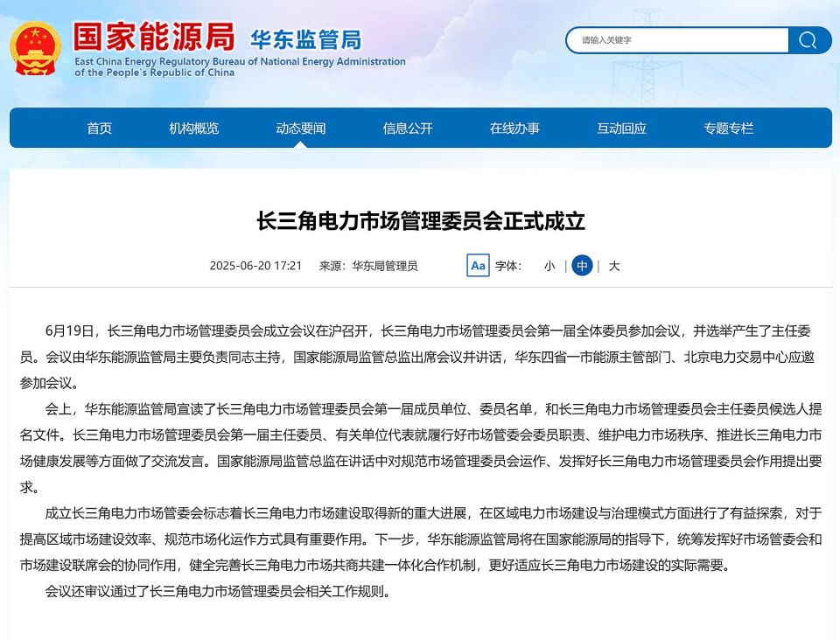
Task: Set font size to 中
Action: pos(583,266)
